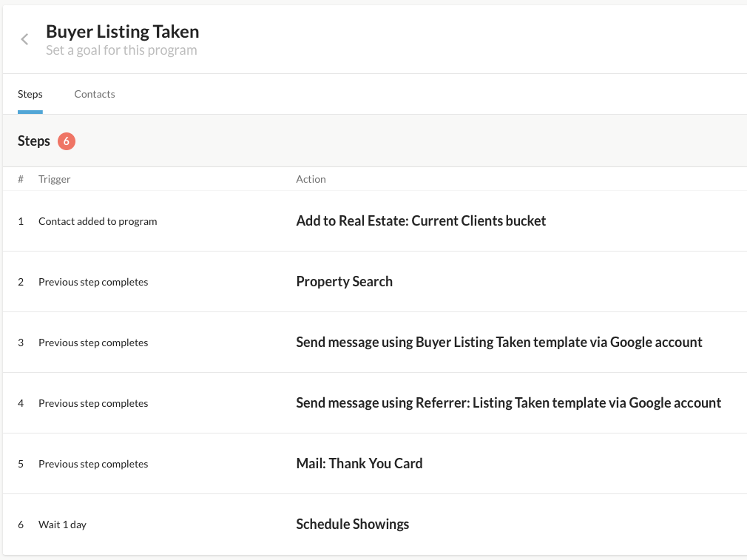747x560 pixels.
Task: Click step number 6 in the table
Action: click(21, 524)
